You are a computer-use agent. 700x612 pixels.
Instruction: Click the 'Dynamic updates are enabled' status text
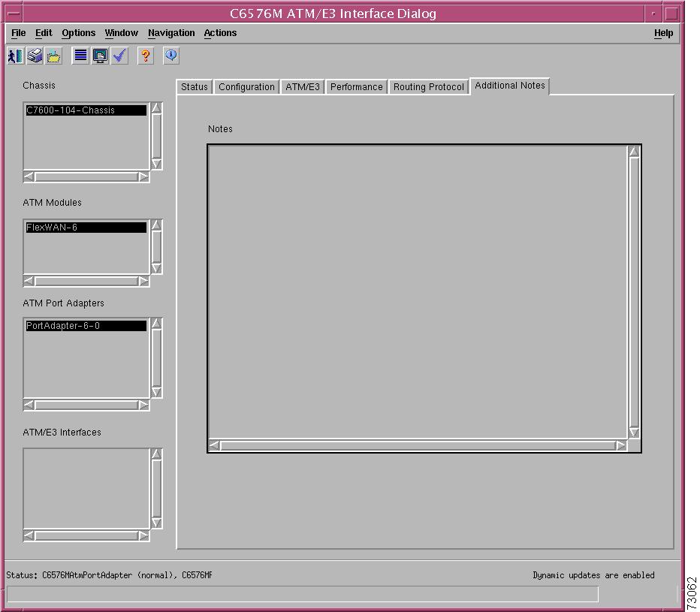[x=593, y=575]
